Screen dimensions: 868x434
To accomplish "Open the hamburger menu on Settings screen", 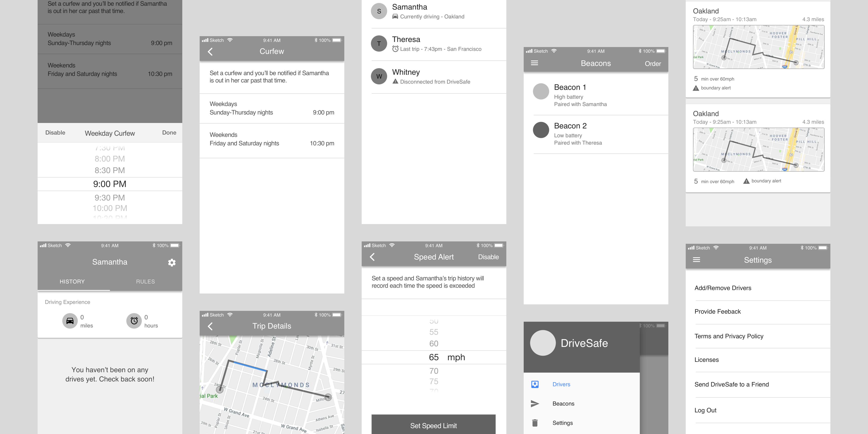I will [697, 260].
